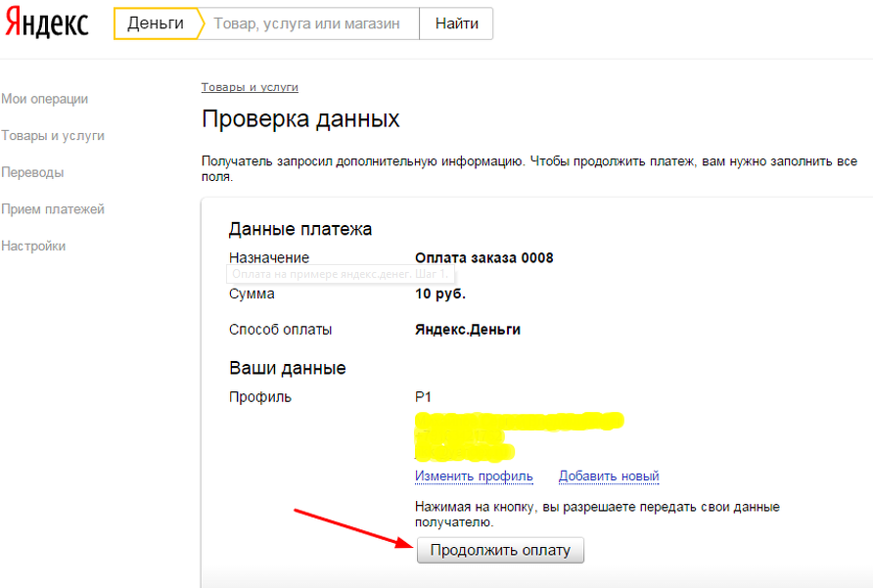The height and width of the screenshot is (588, 873).
Task: Select the 10 руб. amount
Action: pos(439,294)
